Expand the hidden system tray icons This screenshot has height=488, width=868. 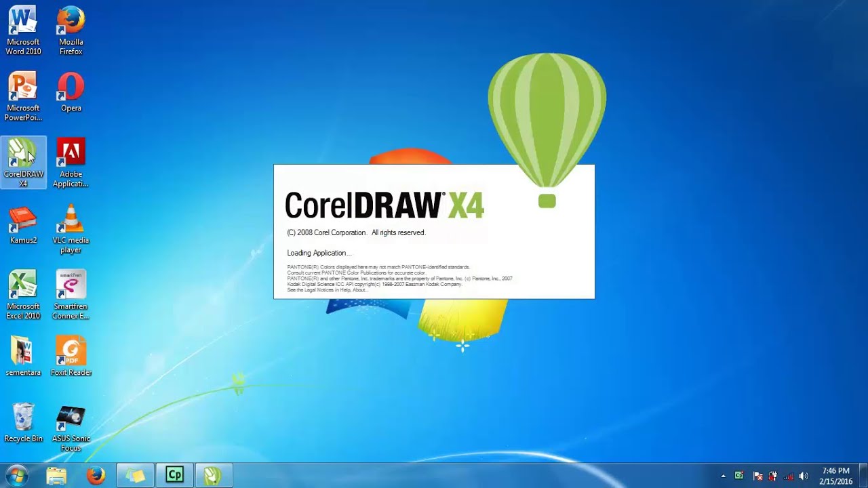click(x=723, y=475)
